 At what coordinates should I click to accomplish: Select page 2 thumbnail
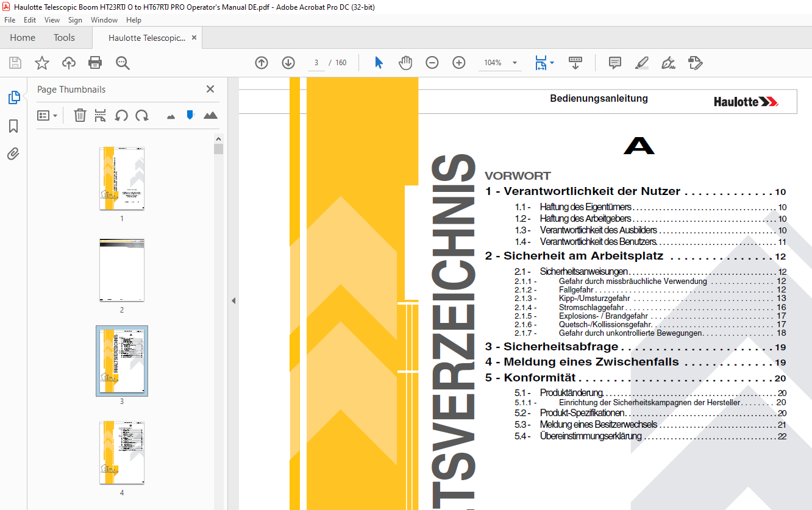122,270
